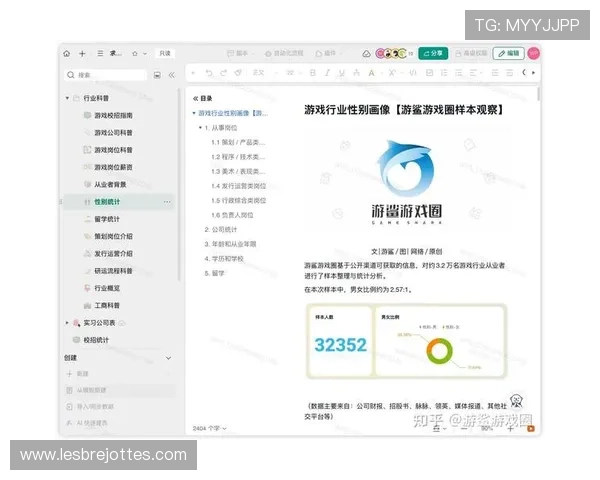Jump to outline item 5. 留学

pos(214,273)
